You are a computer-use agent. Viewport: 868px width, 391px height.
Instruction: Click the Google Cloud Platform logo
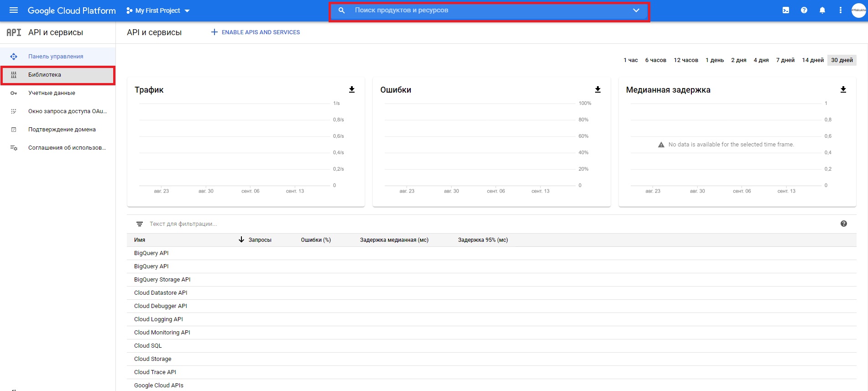coord(72,10)
